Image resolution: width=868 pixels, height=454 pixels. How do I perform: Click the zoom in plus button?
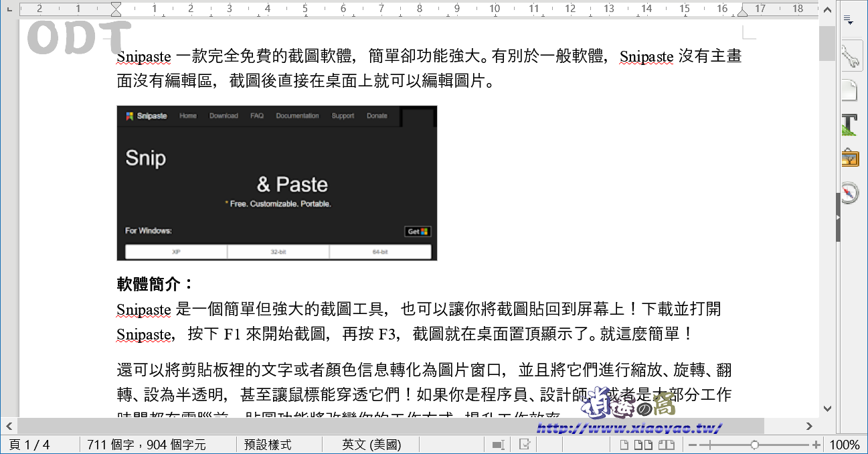click(816, 445)
